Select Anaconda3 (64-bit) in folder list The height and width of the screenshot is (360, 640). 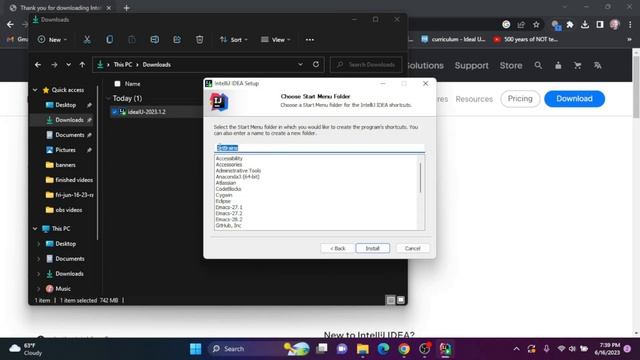tap(238, 177)
